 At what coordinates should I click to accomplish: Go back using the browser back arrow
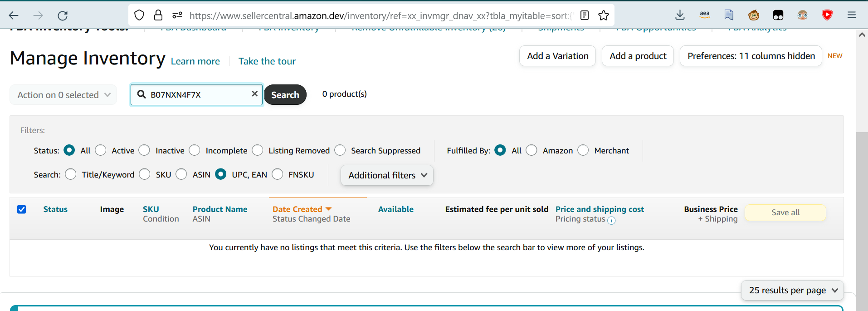pyautogui.click(x=14, y=16)
